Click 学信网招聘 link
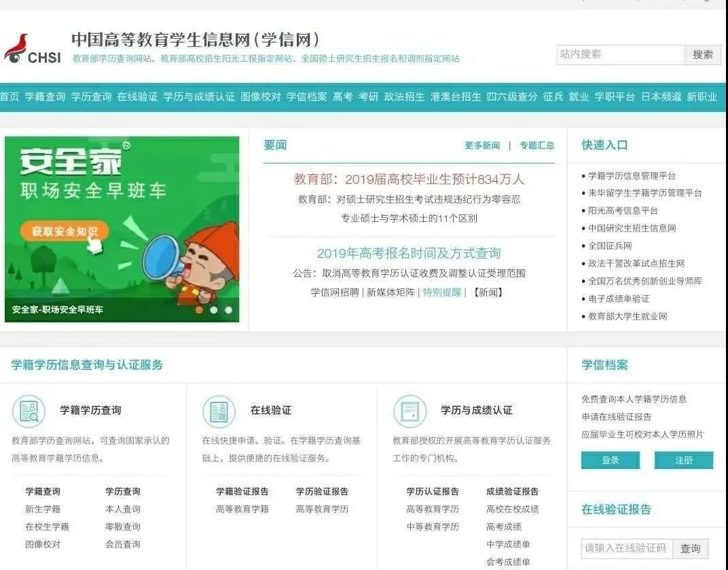Viewport: 728px width, 570px height. coord(335,292)
